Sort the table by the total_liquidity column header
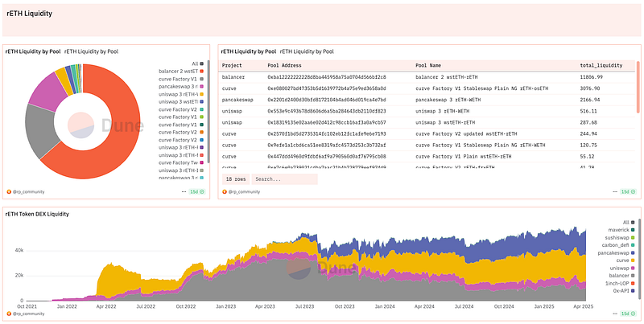Image resolution: width=644 pixels, height=324 pixels. point(601,65)
